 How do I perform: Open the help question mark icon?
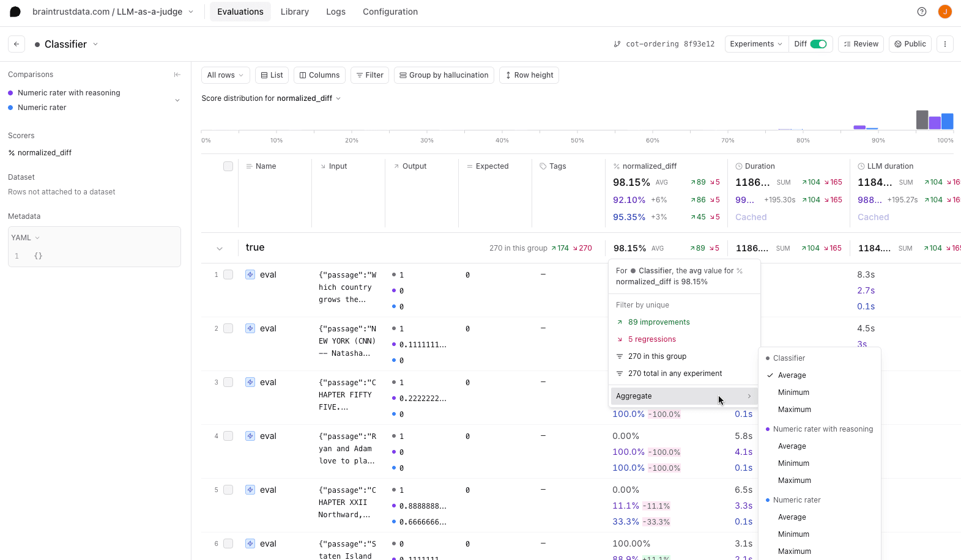922,12
